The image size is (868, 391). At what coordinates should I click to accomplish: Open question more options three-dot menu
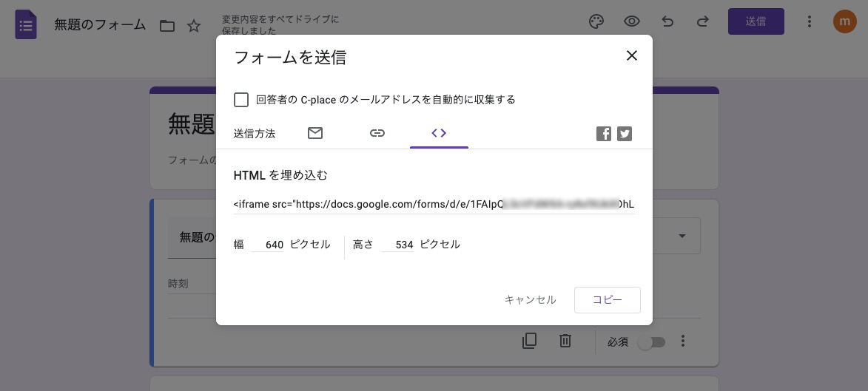point(684,341)
